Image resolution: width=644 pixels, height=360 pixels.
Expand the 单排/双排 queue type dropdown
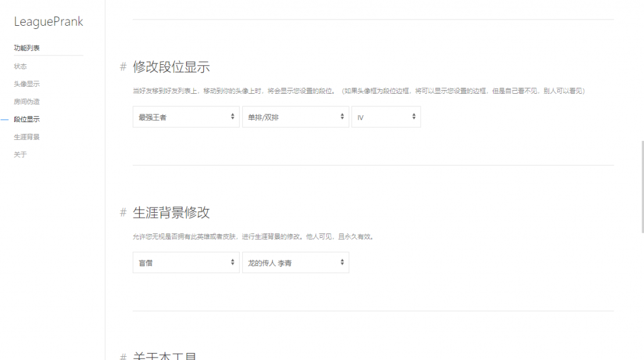295,117
